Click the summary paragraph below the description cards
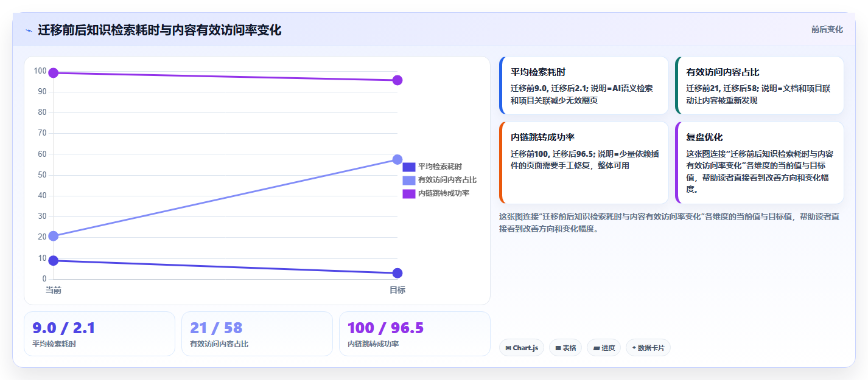 [x=670, y=223]
